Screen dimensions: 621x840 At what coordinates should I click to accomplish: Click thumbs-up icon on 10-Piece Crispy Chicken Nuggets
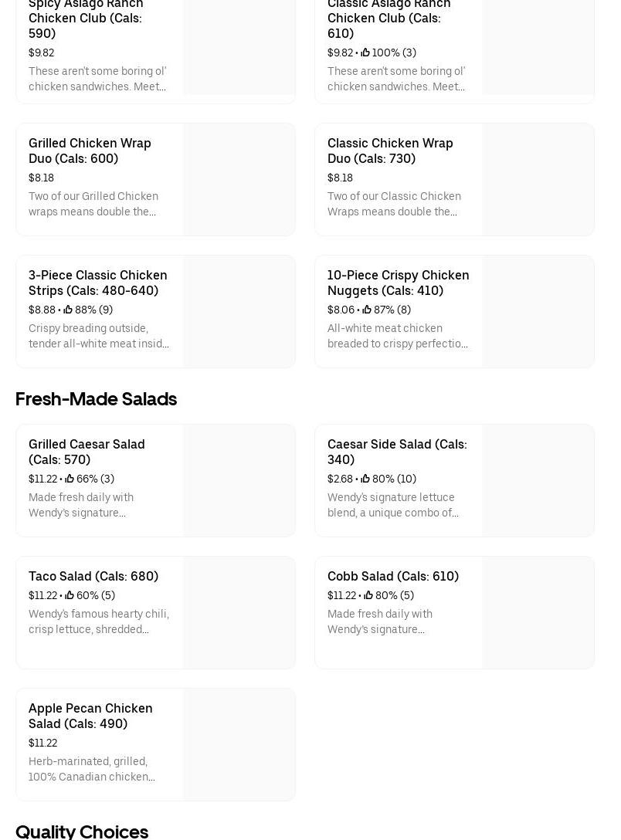[x=367, y=310]
